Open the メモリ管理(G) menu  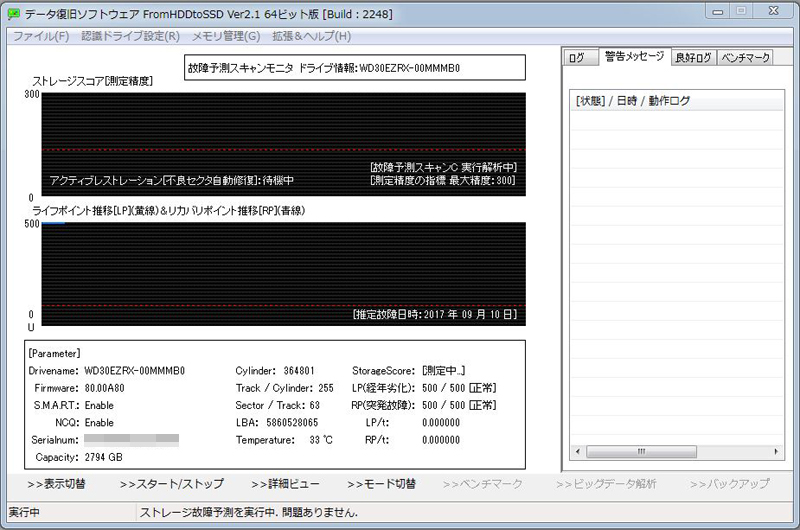[226, 36]
